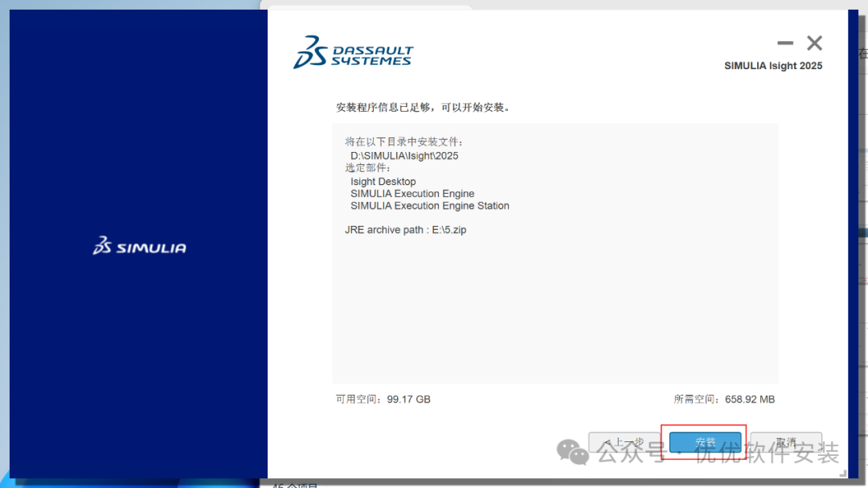
Task: Click the window resize grip corner
Action: tap(842, 475)
